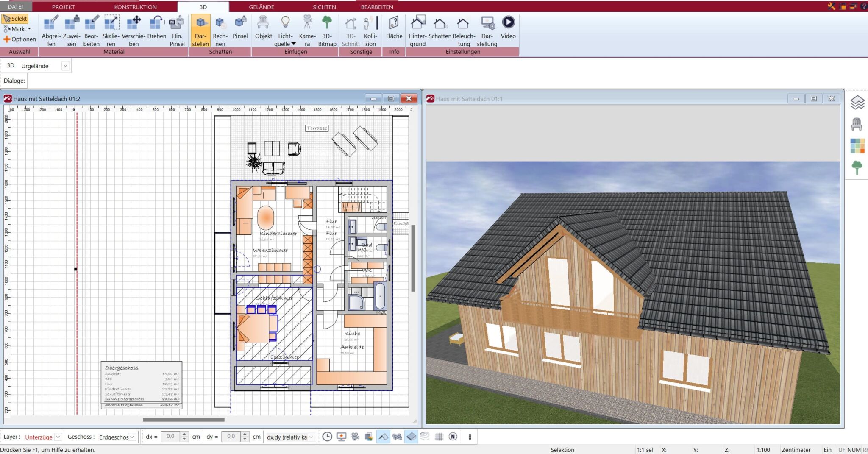Click the horizontal scrollbar of floor plan

pyautogui.click(x=184, y=420)
